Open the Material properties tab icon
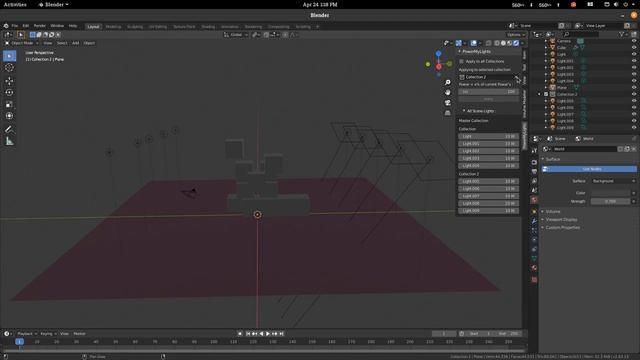 pyautogui.click(x=534, y=268)
